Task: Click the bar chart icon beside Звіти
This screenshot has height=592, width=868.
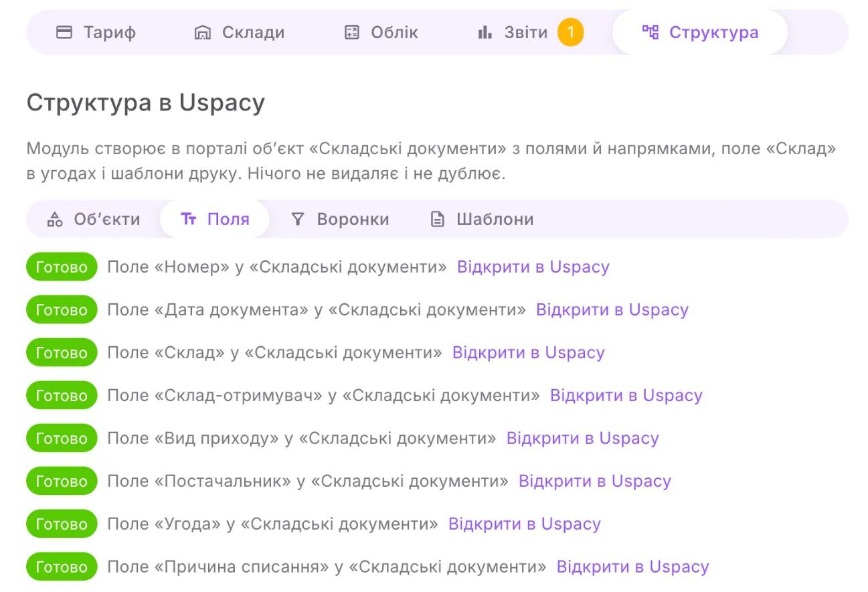Action: click(x=485, y=32)
